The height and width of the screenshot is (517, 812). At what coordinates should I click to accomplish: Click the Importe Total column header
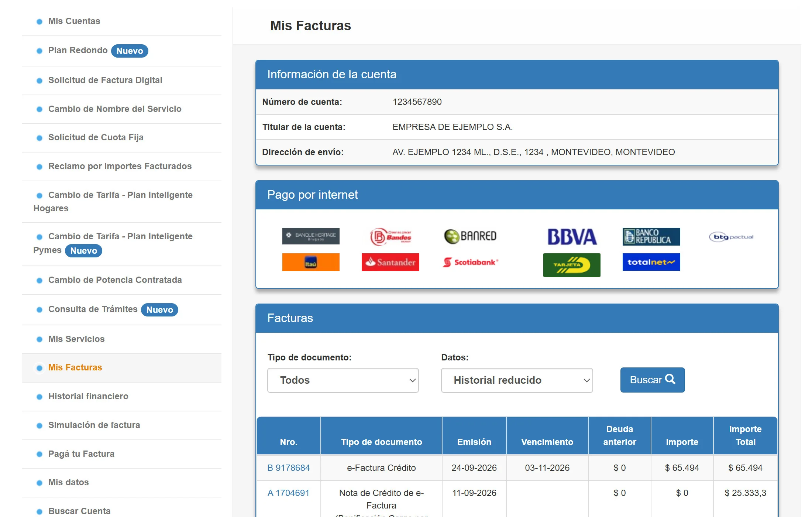pos(746,435)
